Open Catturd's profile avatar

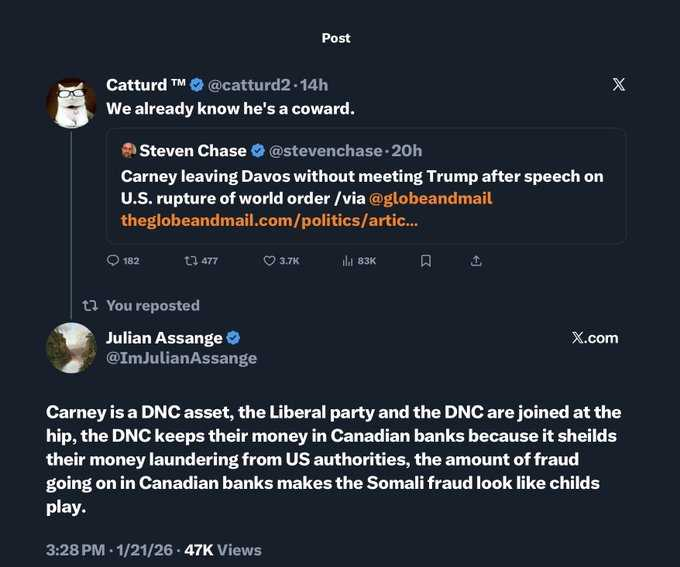(x=72, y=101)
